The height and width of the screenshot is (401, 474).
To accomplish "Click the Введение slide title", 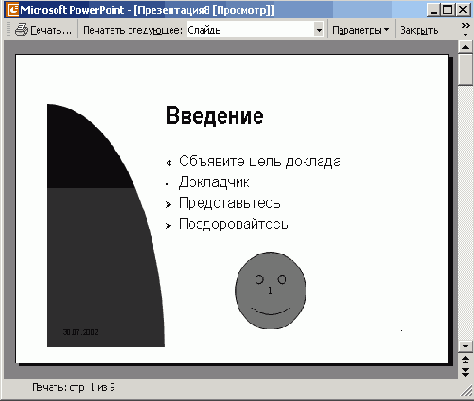I will click(215, 116).
